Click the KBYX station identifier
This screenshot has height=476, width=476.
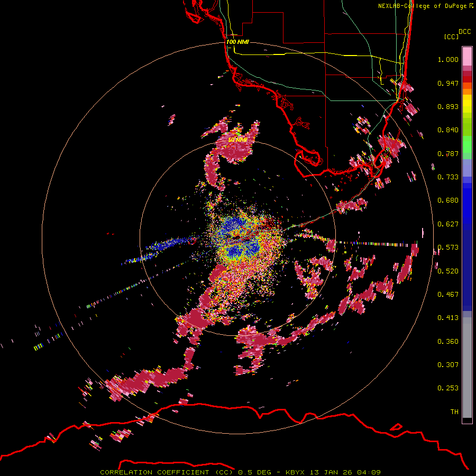295,472
